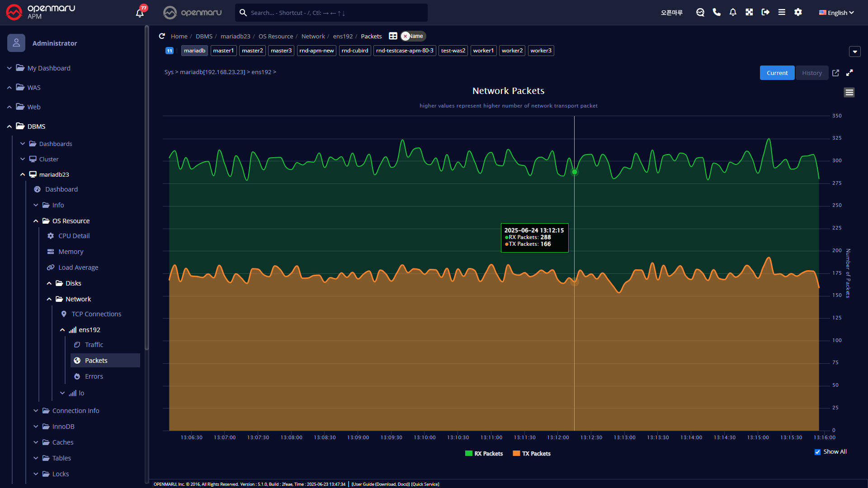
Task: Open the settings gear icon
Action: tap(798, 12)
